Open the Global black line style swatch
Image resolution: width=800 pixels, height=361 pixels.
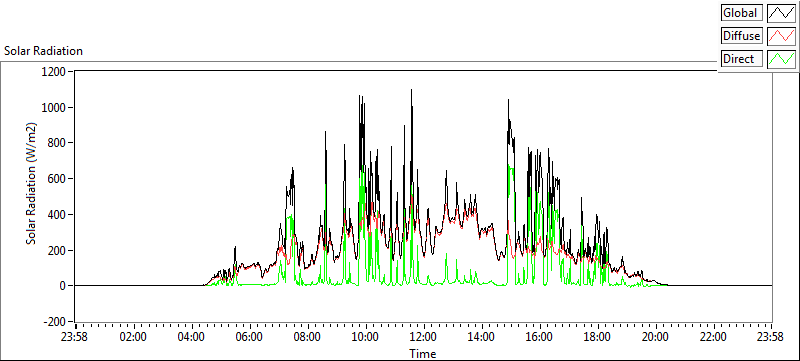point(781,13)
